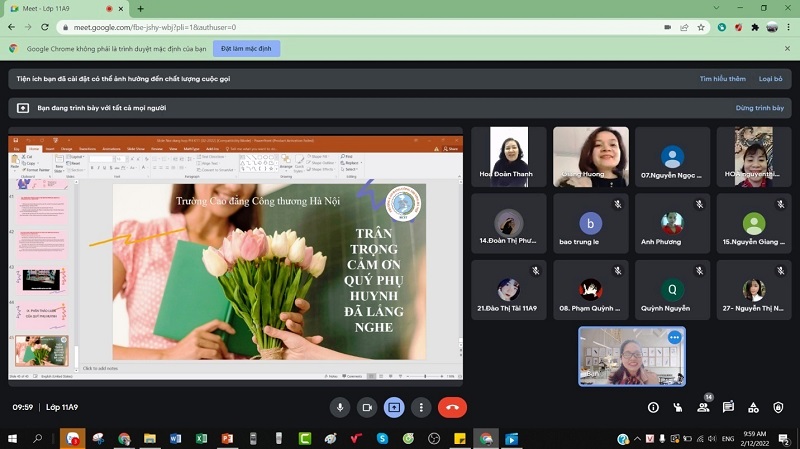
Task: Click the Đặt làm mặc định button
Action: tap(245, 48)
